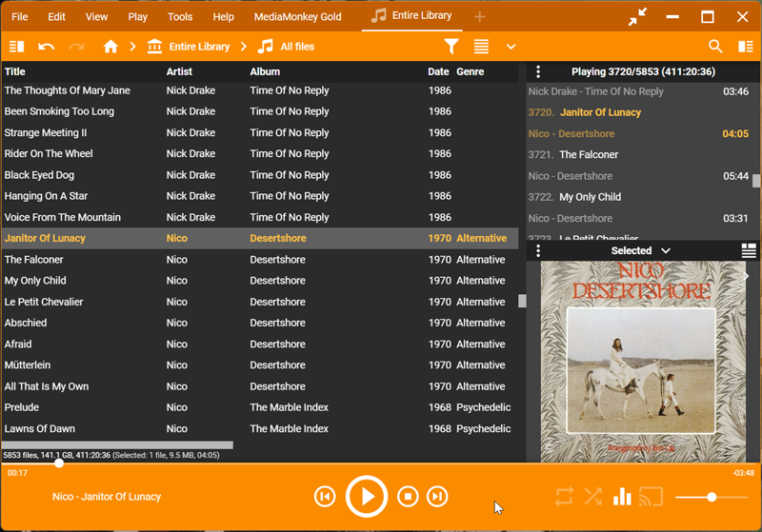Select Le Petit Chevalier in track list
The width and height of the screenshot is (762, 532).
[x=260, y=302]
